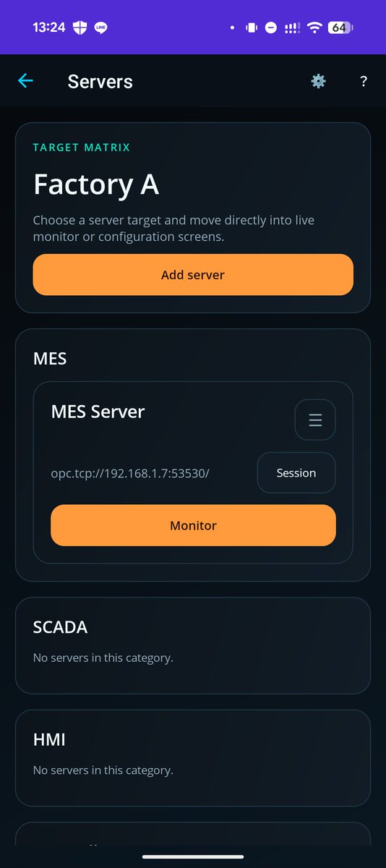Tap the vibrate mode status icon
The image size is (386, 868).
click(x=252, y=27)
